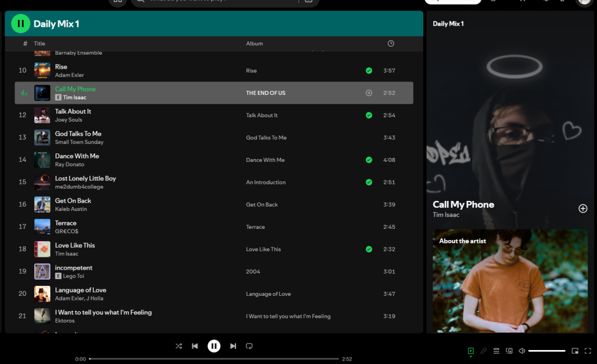
Task: Open artist me2dumb4college
Action: click(x=79, y=187)
